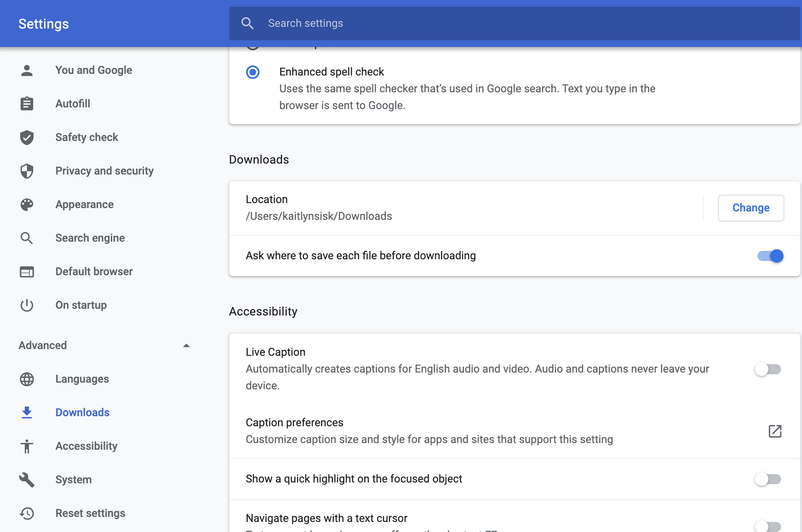Click the shield checkmark icon for Safety check
The height and width of the screenshot is (532, 802).
[27, 137]
